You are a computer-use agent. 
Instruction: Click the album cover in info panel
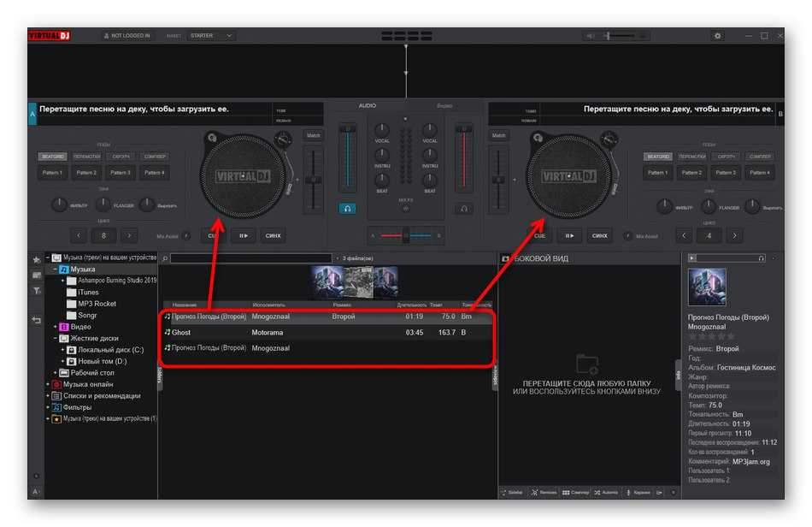tap(707, 287)
